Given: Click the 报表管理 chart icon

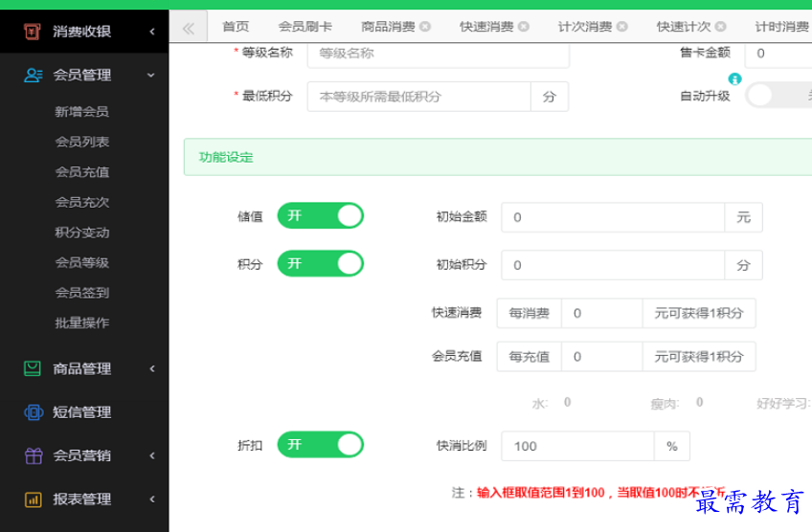Looking at the screenshot, I should tap(33, 499).
